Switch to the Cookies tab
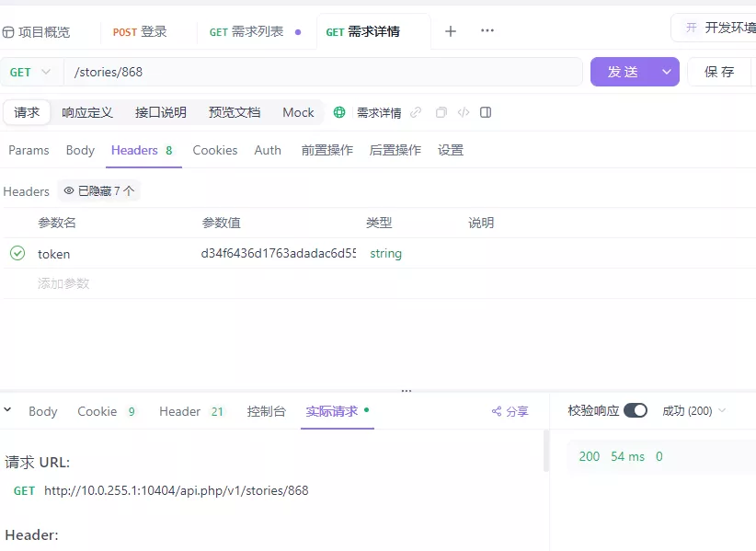The height and width of the screenshot is (551, 756). point(215,151)
